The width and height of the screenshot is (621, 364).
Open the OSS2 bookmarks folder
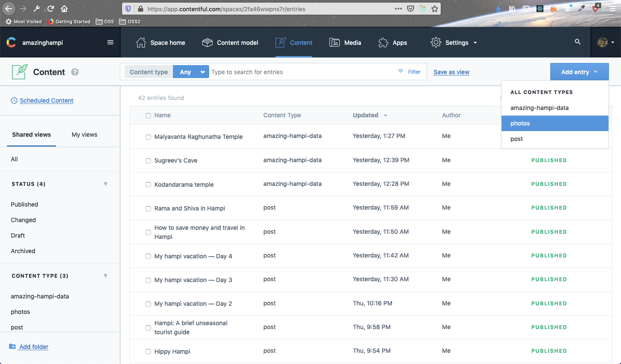coord(130,22)
